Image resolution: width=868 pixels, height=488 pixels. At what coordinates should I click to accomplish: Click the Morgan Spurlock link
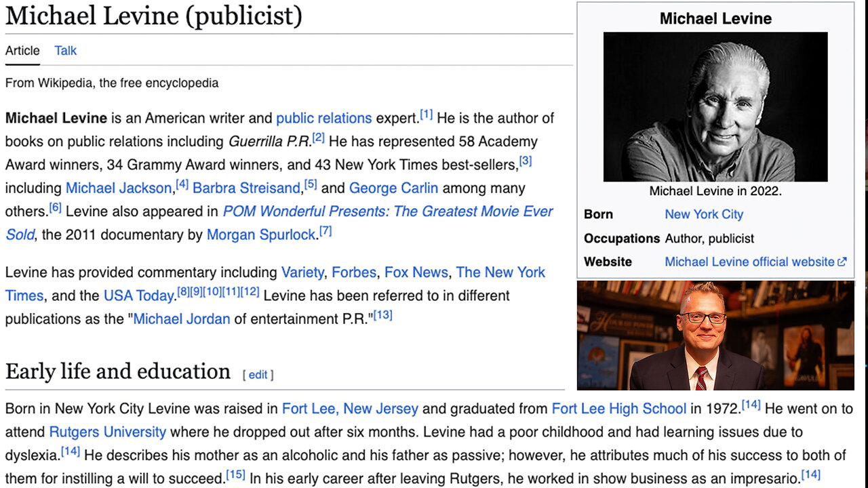tap(261, 235)
